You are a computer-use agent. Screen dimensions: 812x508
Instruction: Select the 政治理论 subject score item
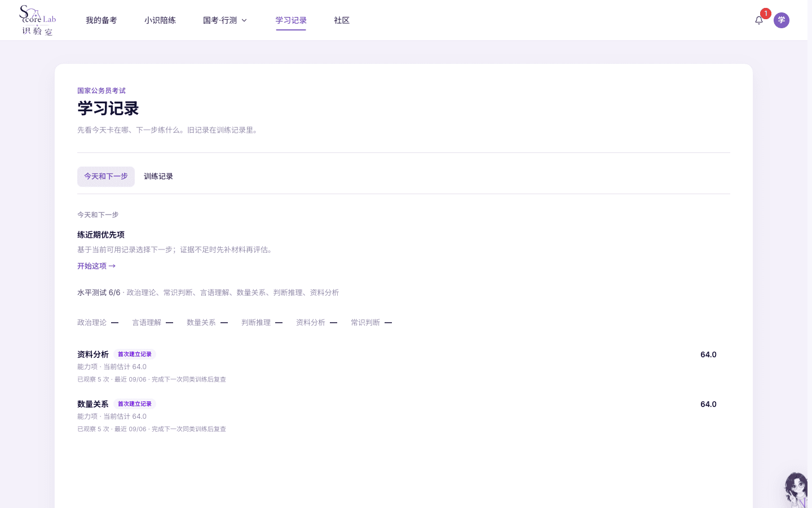[x=98, y=322]
